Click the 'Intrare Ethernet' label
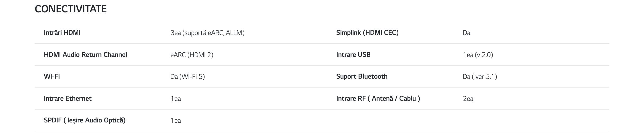644x139 pixels. coord(67,98)
